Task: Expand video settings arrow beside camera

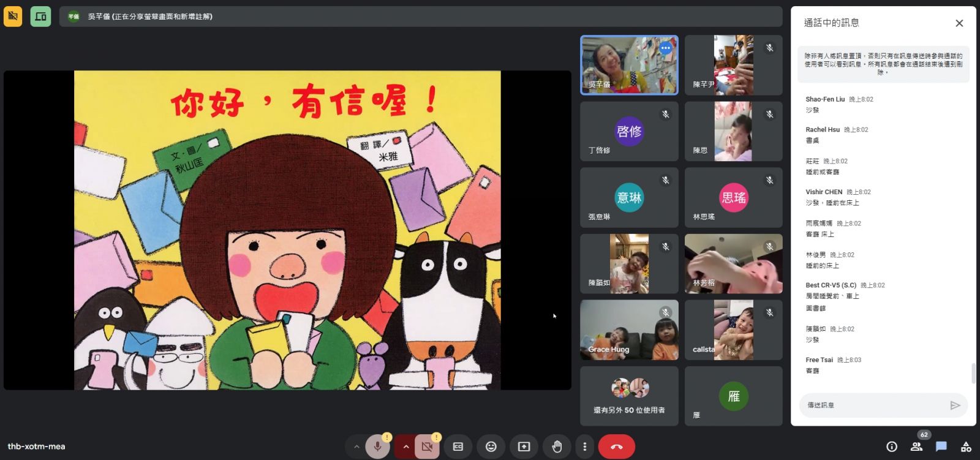Action: pyautogui.click(x=405, y=447)
